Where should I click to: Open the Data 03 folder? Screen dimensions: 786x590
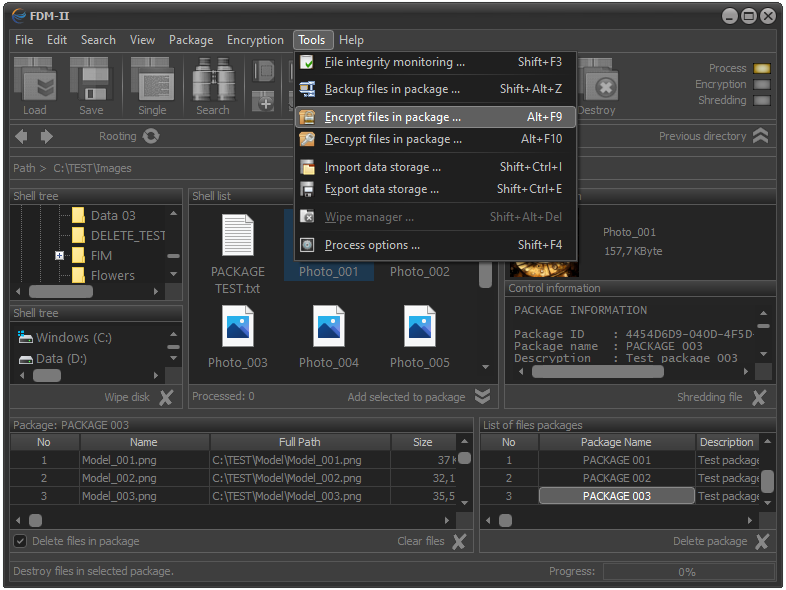(104, 216)
